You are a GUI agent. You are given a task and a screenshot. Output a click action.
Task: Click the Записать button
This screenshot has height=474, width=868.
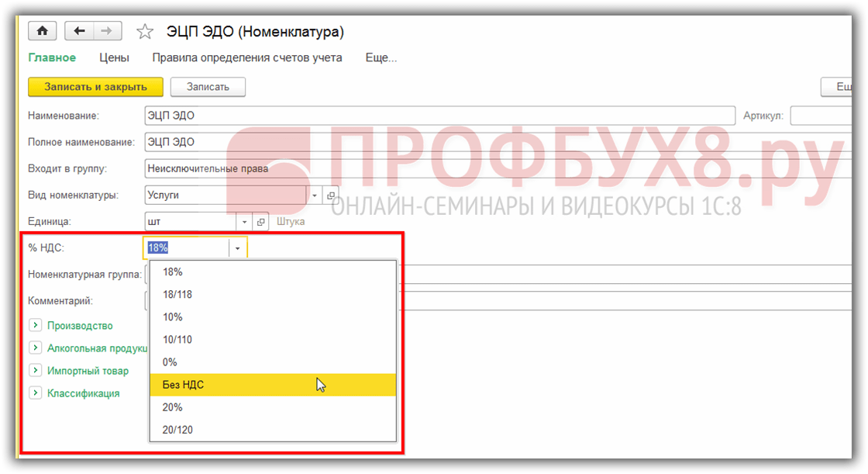pyautogui.click(x=208, y=87)
